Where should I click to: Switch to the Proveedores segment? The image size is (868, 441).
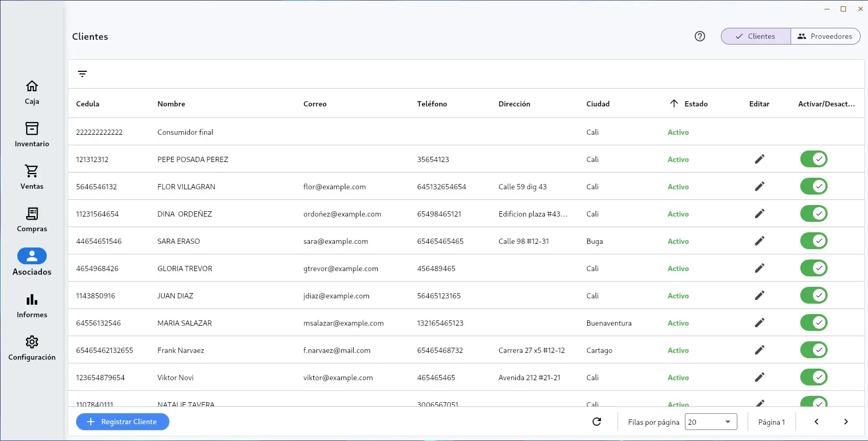[825, 36]
